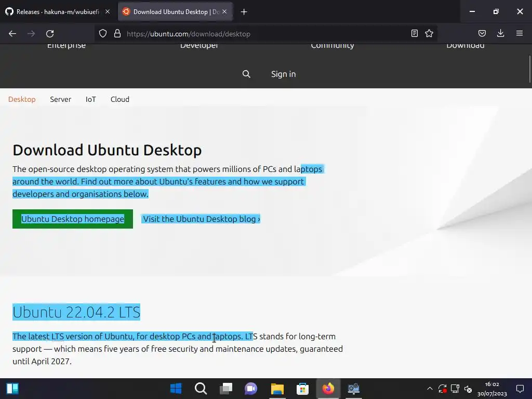532x399 pixels.
Task: Go to the IoT downloads tab
Action: 90,99
